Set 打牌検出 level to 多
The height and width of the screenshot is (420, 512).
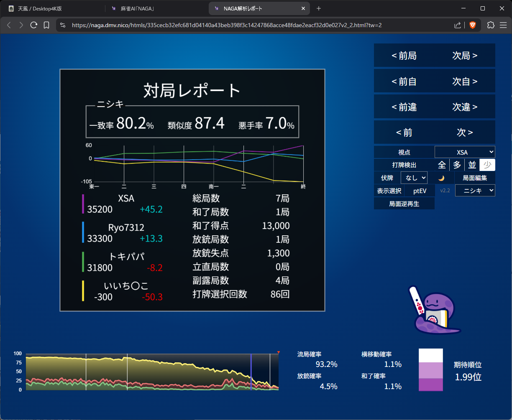tap(457, 165)
